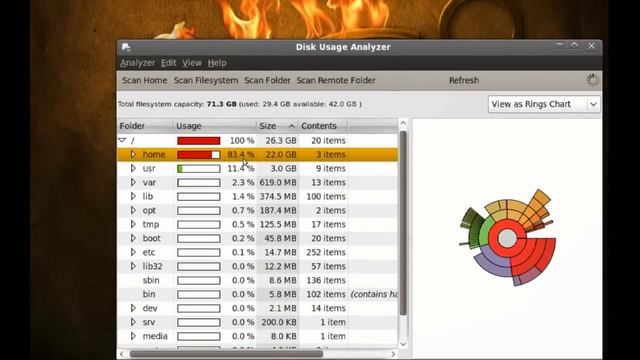
Task: Click '17 items' in the tmp row
Action: point(328,224)
